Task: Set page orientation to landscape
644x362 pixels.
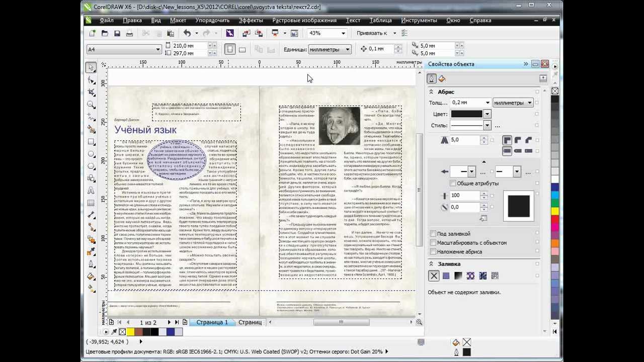Action: pyautogui.click(x=242, y=49)
